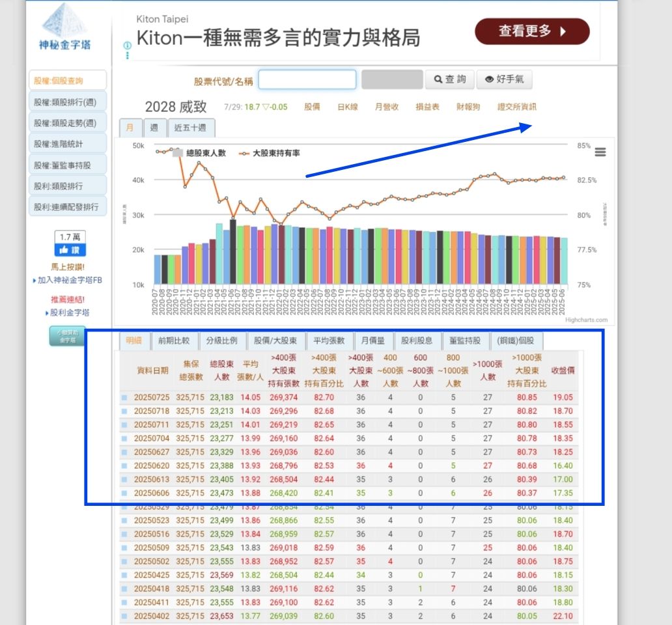
Task: Switch to the 近五十週 chart tab
Action: tap(190, 128)
